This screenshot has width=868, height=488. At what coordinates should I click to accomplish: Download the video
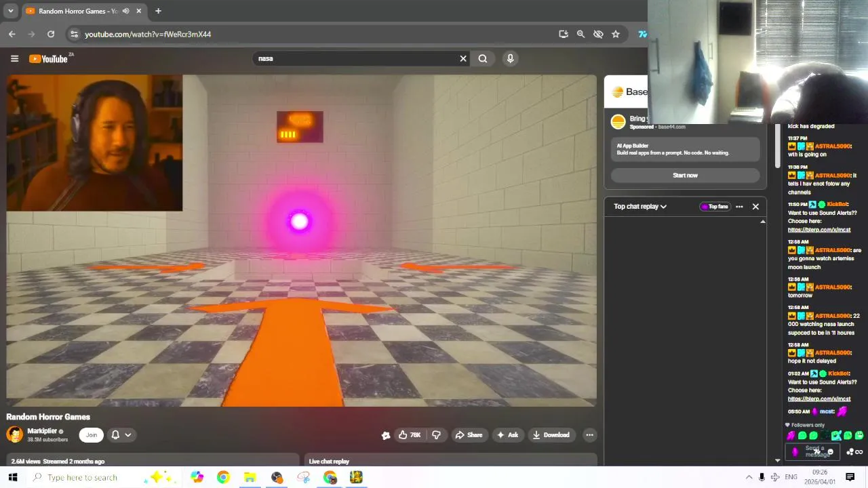(551, 435)
